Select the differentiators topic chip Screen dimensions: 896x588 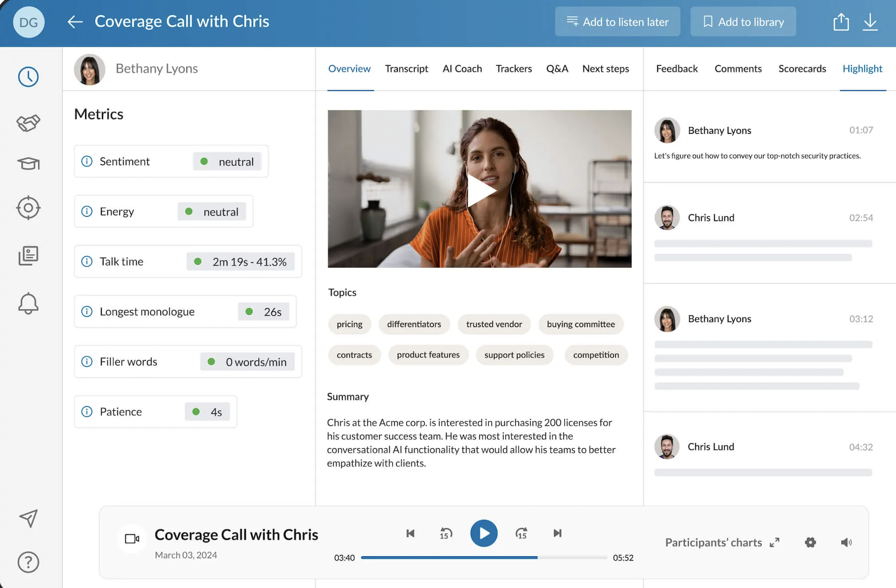tap(414, 324)
